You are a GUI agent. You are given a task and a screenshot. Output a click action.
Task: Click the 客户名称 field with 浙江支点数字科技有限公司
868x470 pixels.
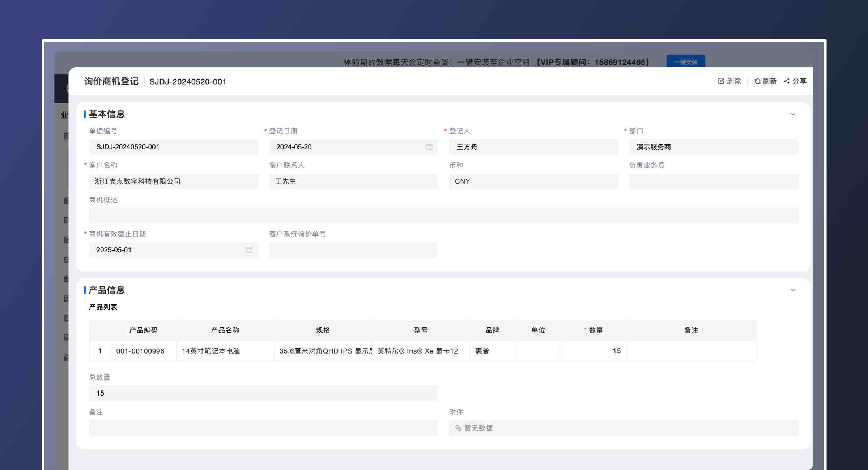point(174,181)
